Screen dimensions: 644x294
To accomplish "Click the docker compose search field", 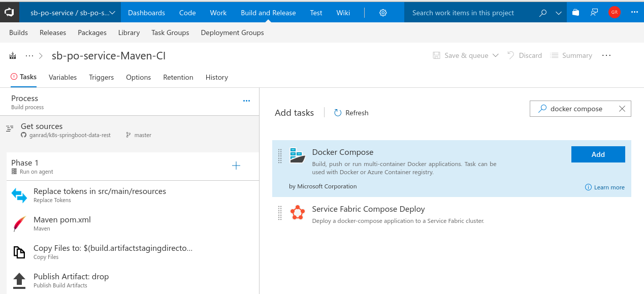I will coord(580,109).
